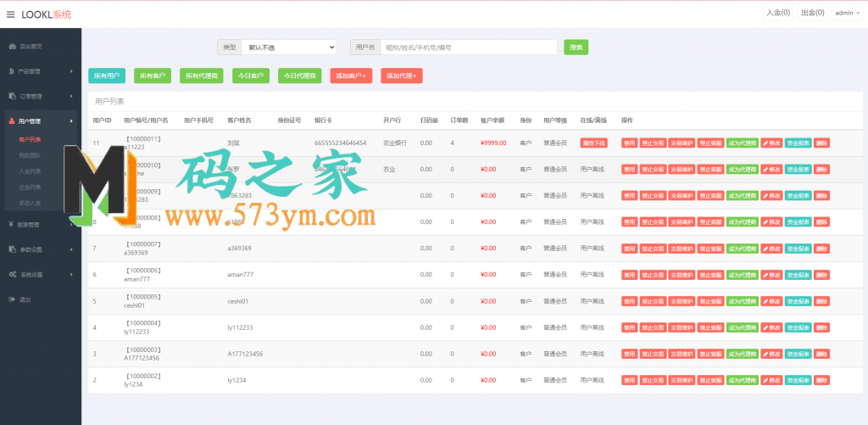Viewport: 868px width, 425px height.
Task: Click the 用户名 search input field
Action: 468,48
